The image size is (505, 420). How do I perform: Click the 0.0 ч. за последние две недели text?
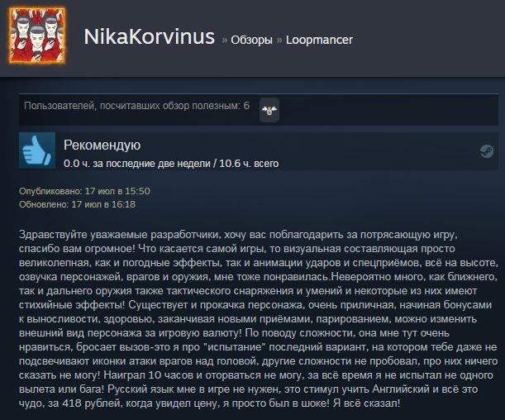(x=136, y=164)
